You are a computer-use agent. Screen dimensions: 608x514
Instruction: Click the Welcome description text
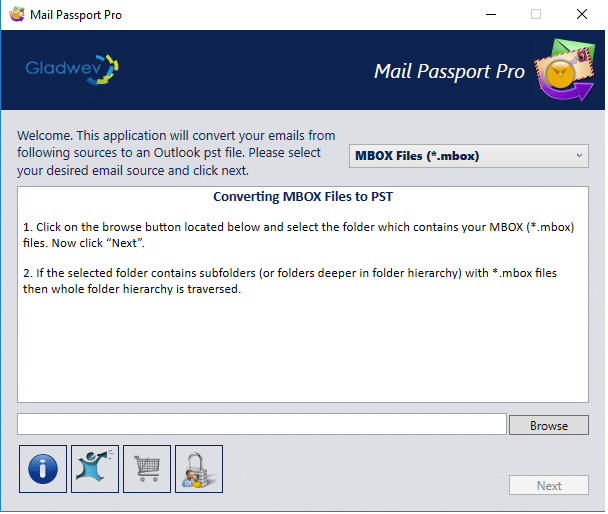tap(176, 154)
